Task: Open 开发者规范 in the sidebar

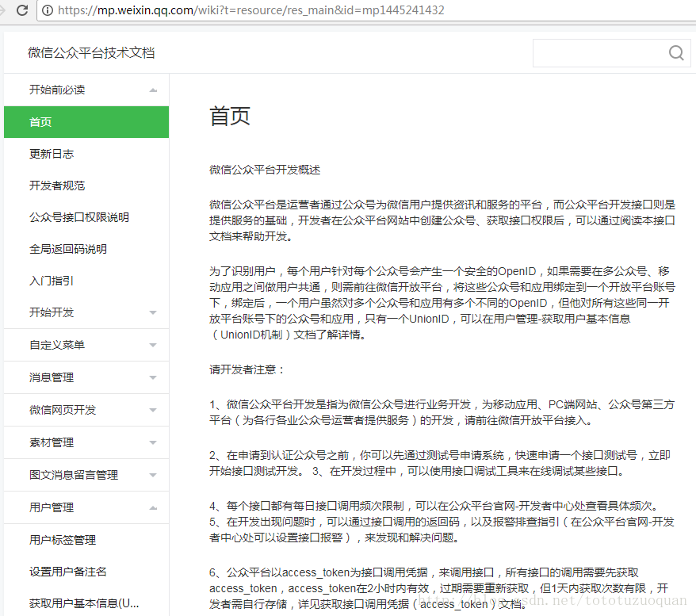Action: click(57, 186)
